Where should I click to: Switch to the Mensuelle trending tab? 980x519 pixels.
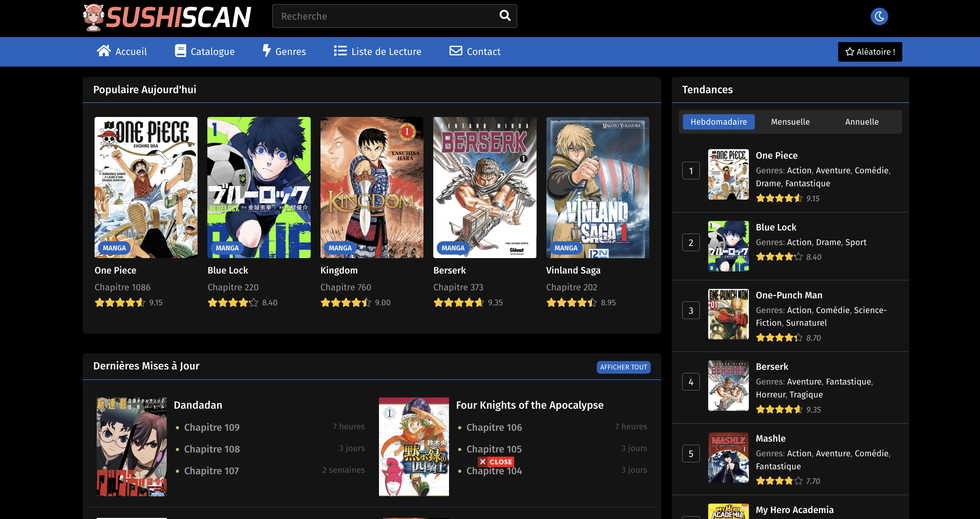click(x=790, y=122)
